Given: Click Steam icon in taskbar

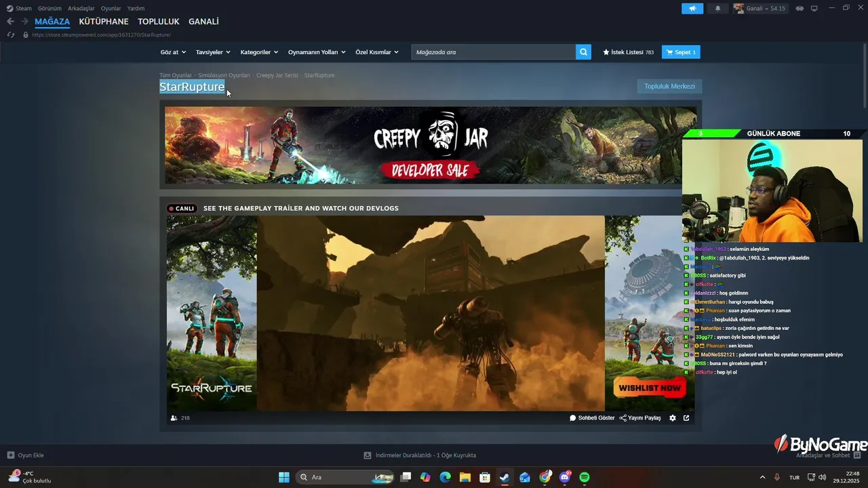Looking at the screenshot, I should (x=505, y=477).
